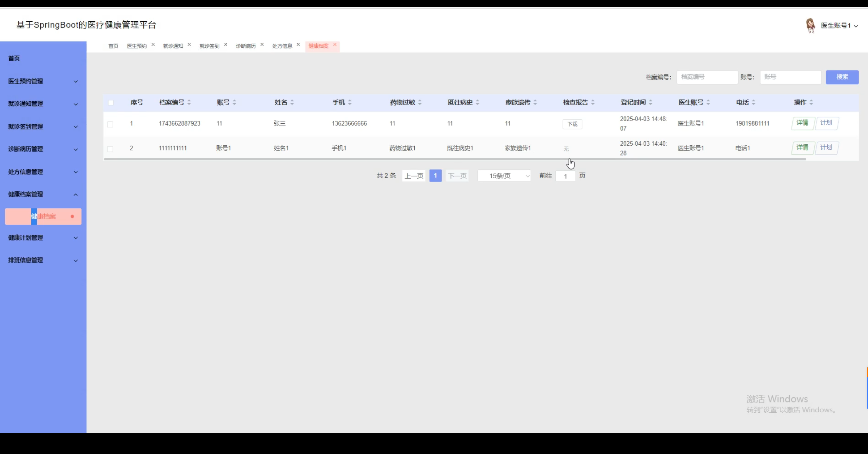Click 下载 for the first record

coord(572,124)
